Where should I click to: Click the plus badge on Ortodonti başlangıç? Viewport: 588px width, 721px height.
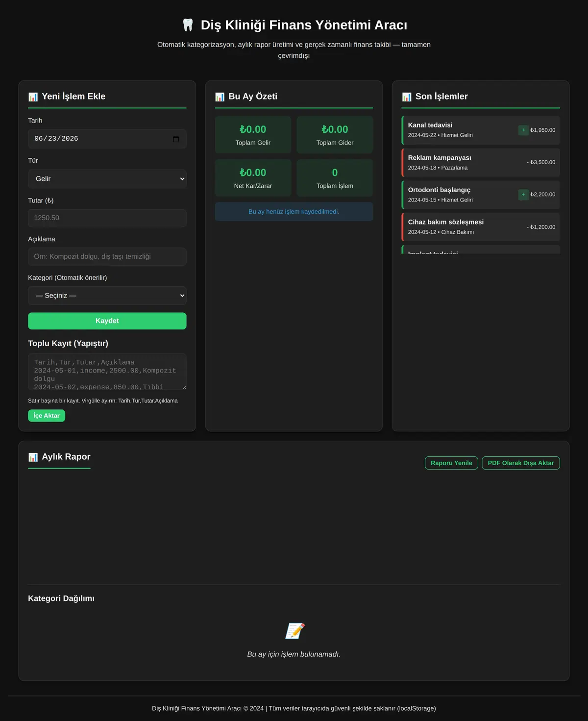pos(523,195)
